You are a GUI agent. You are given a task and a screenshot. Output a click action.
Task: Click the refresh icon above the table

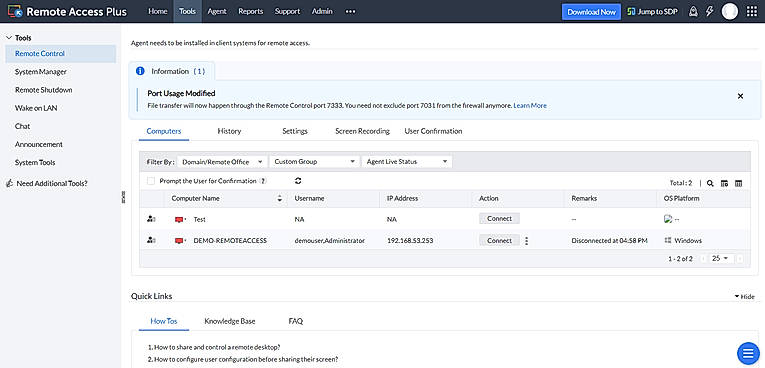coord(298,181)
